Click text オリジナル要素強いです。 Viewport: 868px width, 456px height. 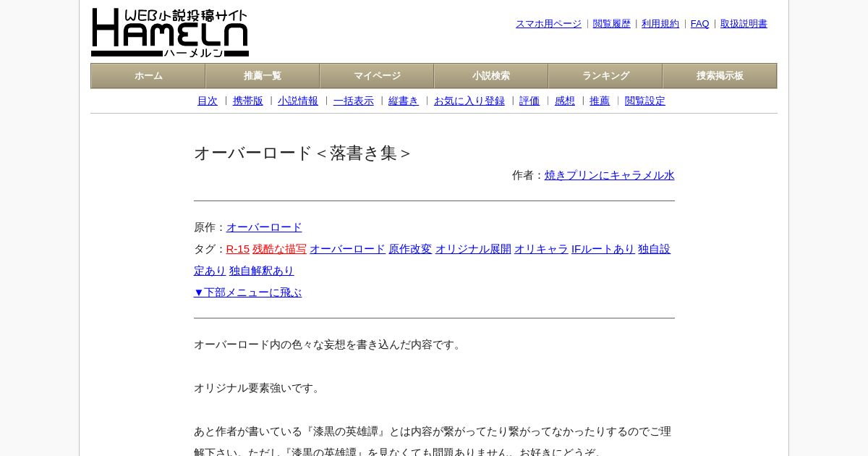[x=259, y=388]
